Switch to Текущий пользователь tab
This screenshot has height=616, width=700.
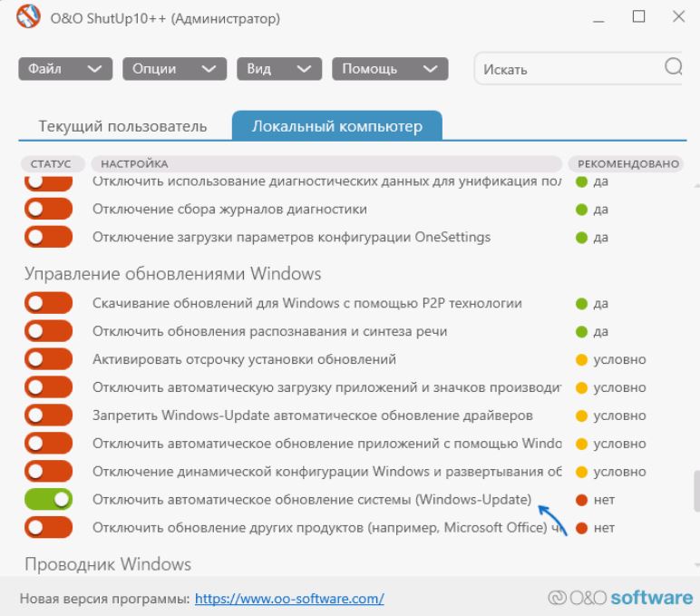[122, 126]
